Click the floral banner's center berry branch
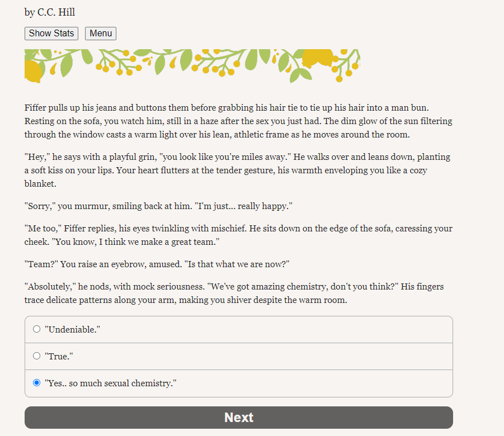The image size is (504, 436). (x=214, y=63)
